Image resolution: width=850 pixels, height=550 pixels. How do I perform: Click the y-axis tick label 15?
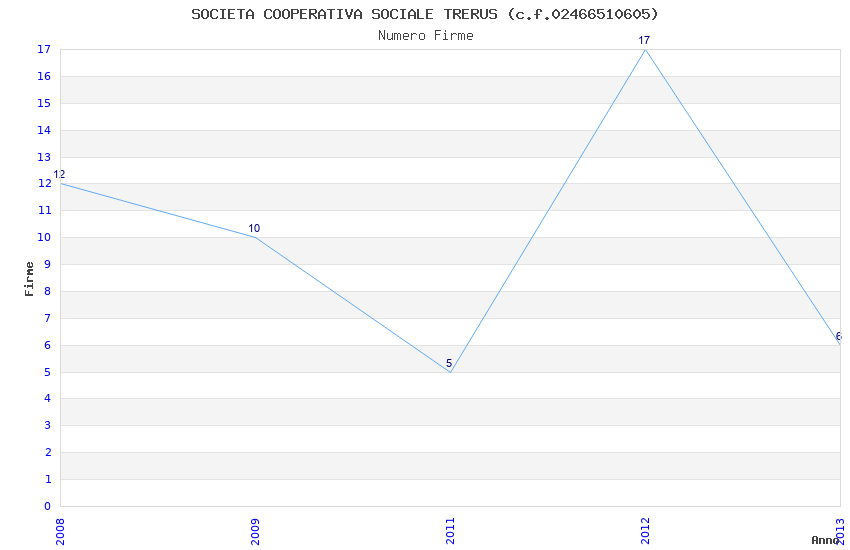pyautogui.click(x=44, y=103)
